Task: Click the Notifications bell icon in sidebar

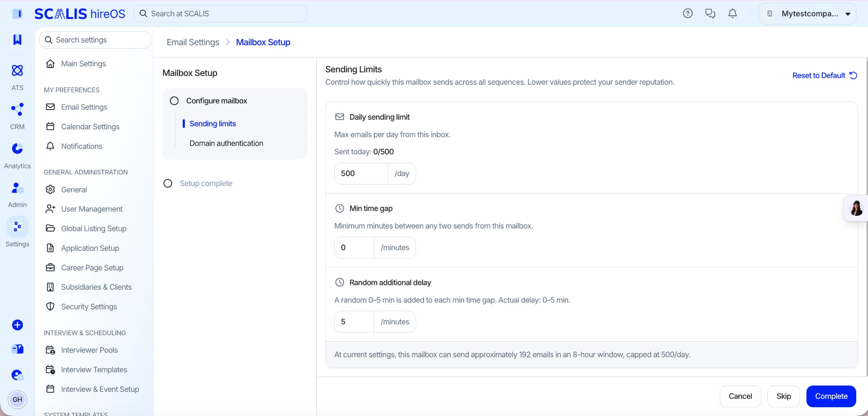Action: [50, 146]
